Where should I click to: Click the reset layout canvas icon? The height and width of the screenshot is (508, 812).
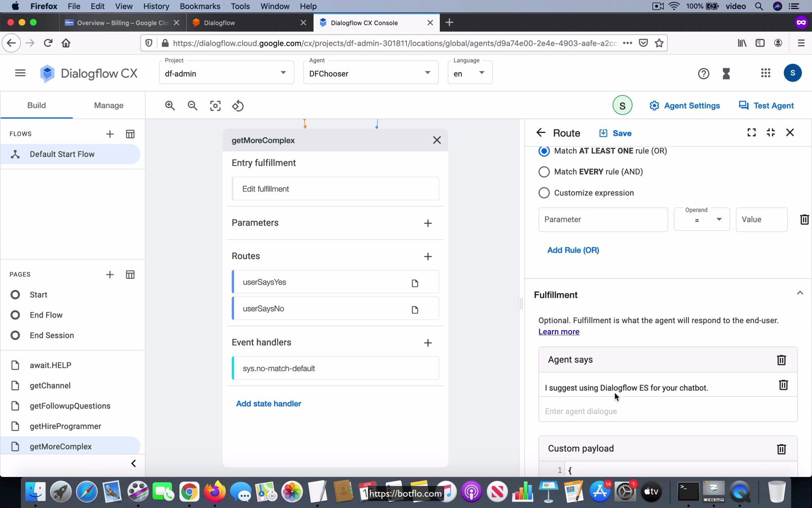[238, 106]
